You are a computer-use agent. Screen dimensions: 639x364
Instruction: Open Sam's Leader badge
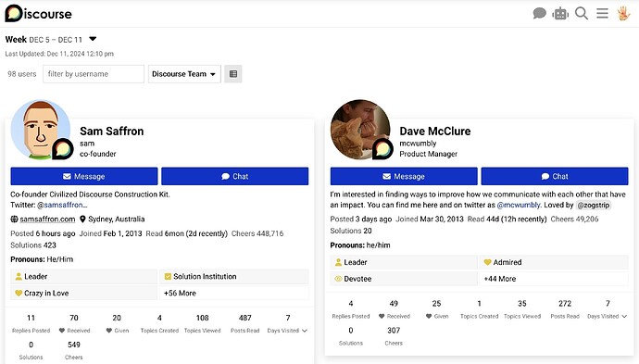[84, 276]
